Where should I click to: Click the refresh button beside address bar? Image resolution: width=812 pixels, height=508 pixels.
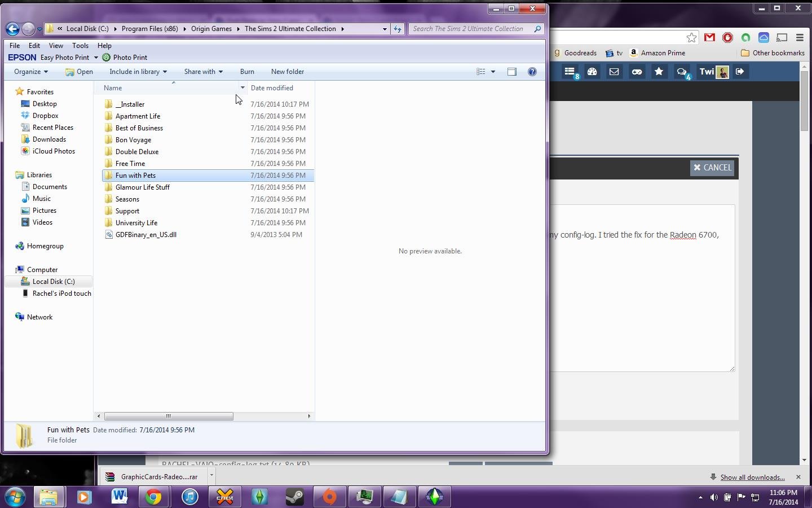pyautogui.click(x=398, y=29)
